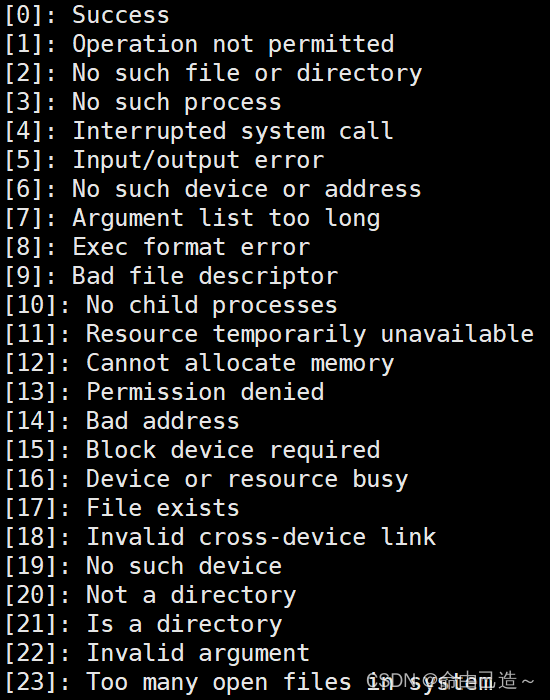Select "Bad file descriptor" text
The image size is (550, 700).
(205, 276)
